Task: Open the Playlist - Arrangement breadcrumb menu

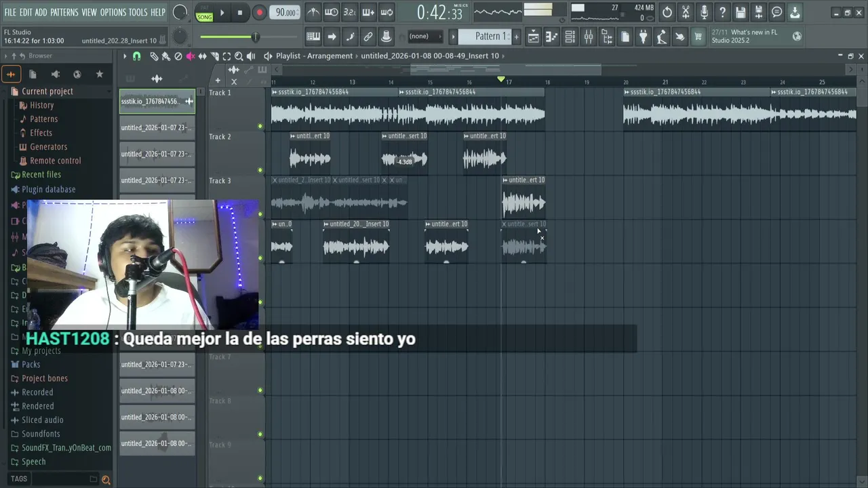Action: pos(314,56)
